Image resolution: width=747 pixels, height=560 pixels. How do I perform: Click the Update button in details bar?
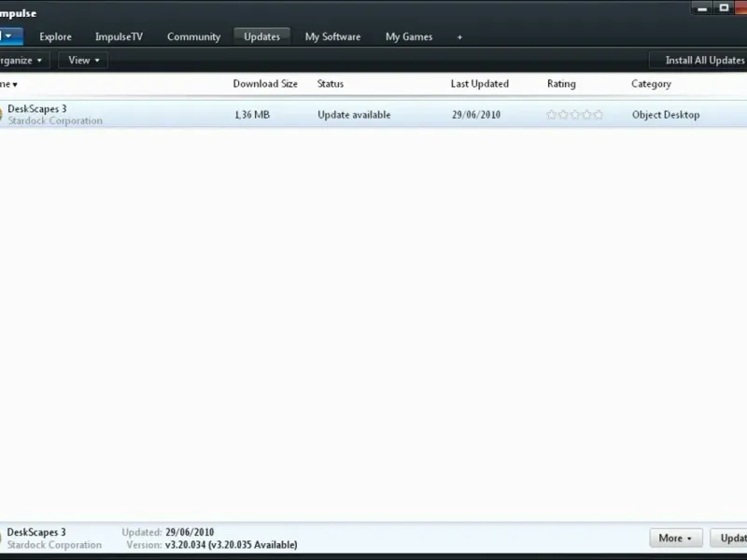(729, 539)
